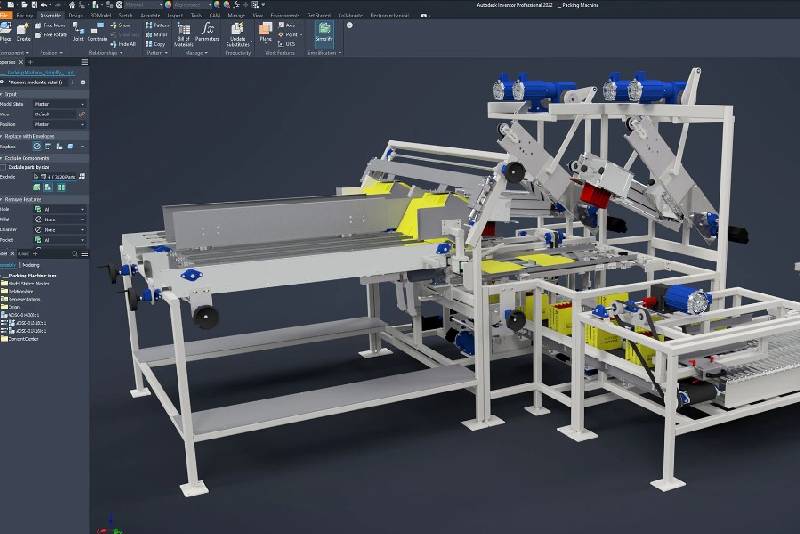Open the Fillet removal dropdown
The height and width of the screenshot is (534, 800).
click(x=60, y=220)
